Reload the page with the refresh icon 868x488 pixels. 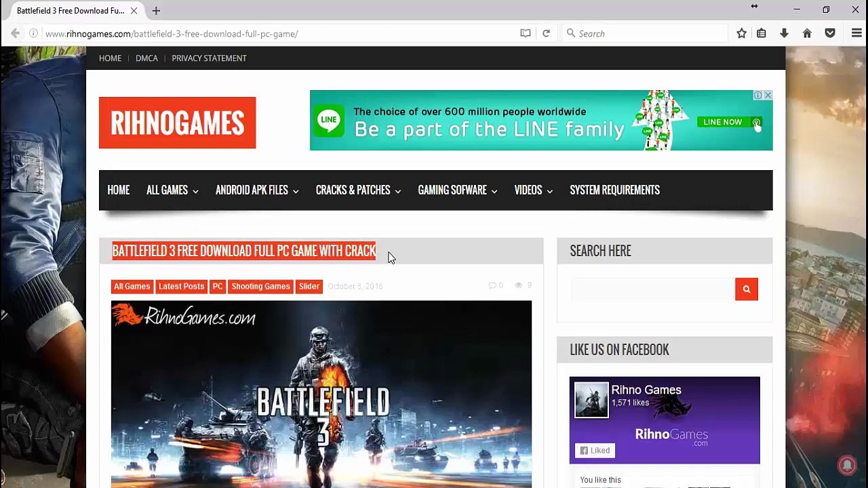(x=546, y=33)
